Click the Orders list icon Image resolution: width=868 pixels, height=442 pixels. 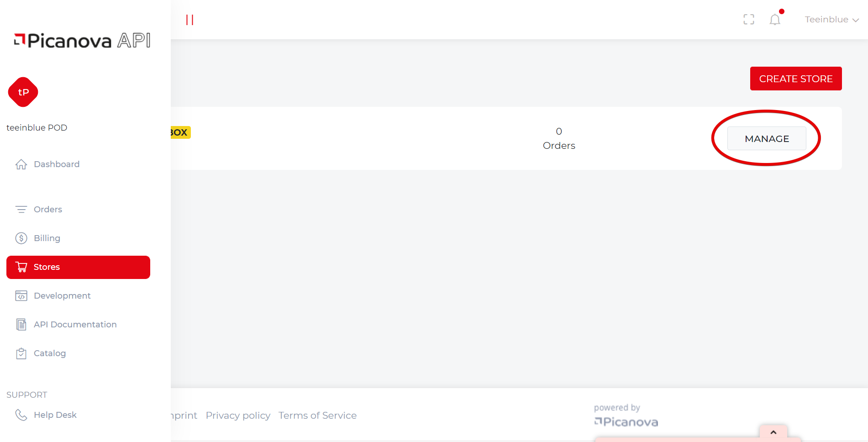pyautogui.click(x=21, y=210)
